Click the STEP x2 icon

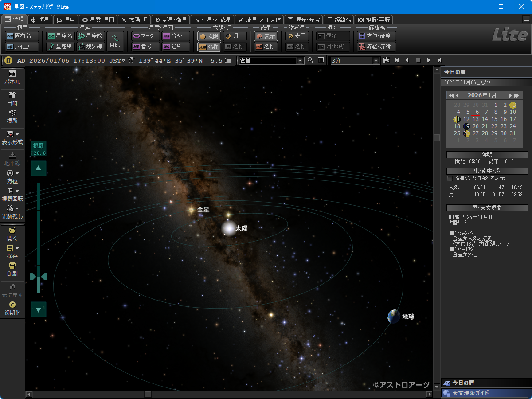[x=386, y=60]
